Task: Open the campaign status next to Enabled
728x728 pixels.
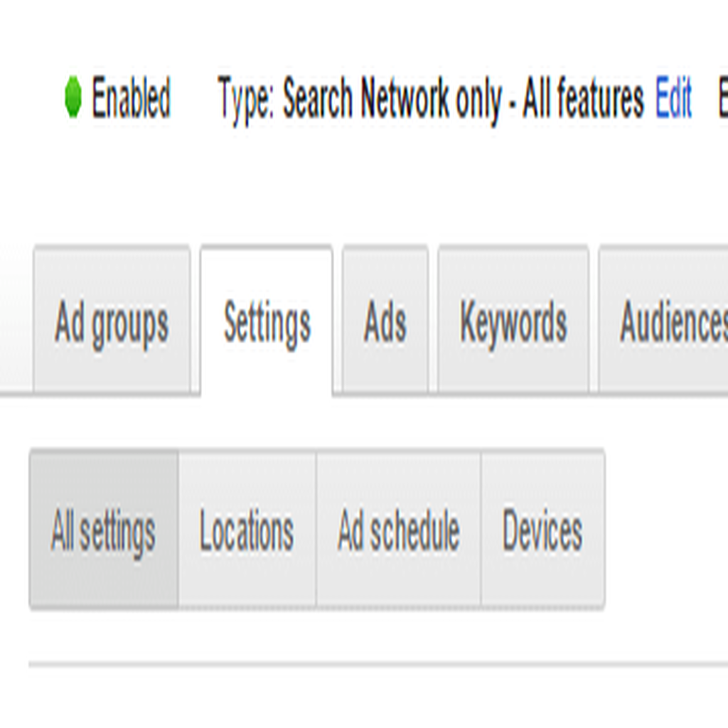Action: coord(118,97)
